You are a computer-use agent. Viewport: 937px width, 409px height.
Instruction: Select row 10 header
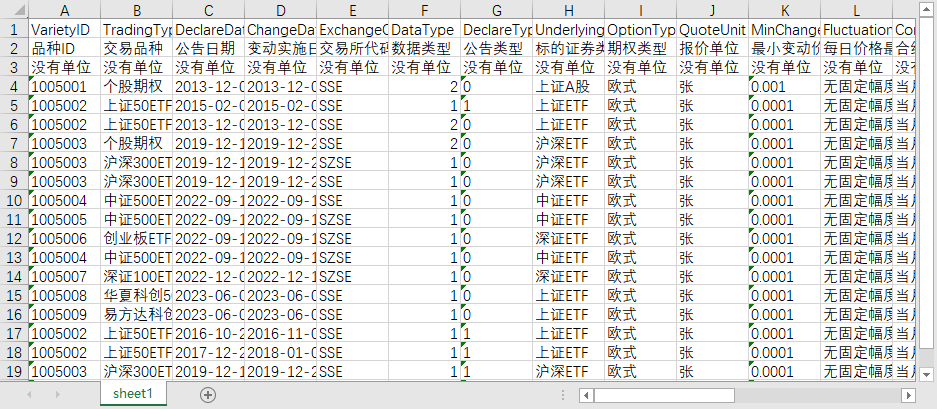coord(14,200)
